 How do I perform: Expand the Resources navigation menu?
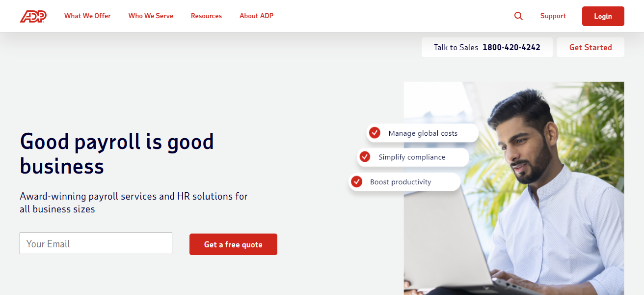click(206, 16)
